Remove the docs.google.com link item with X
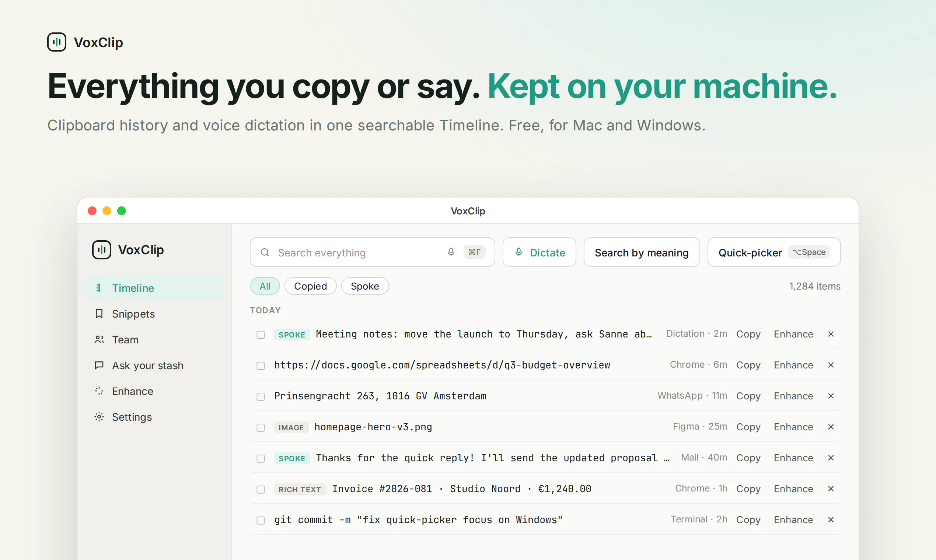Image resolution: width=936 pixels, height=560 pixels. click(x=831, y=365)
